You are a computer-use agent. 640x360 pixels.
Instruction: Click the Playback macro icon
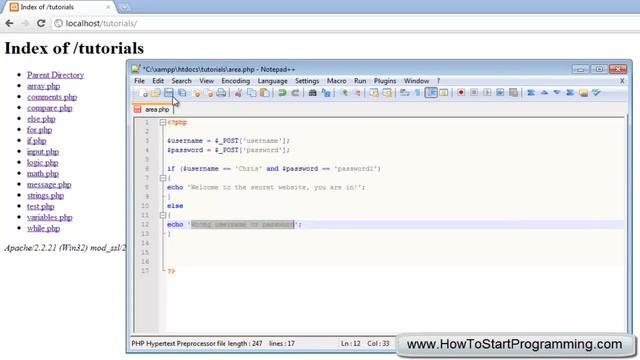point(487,93)
